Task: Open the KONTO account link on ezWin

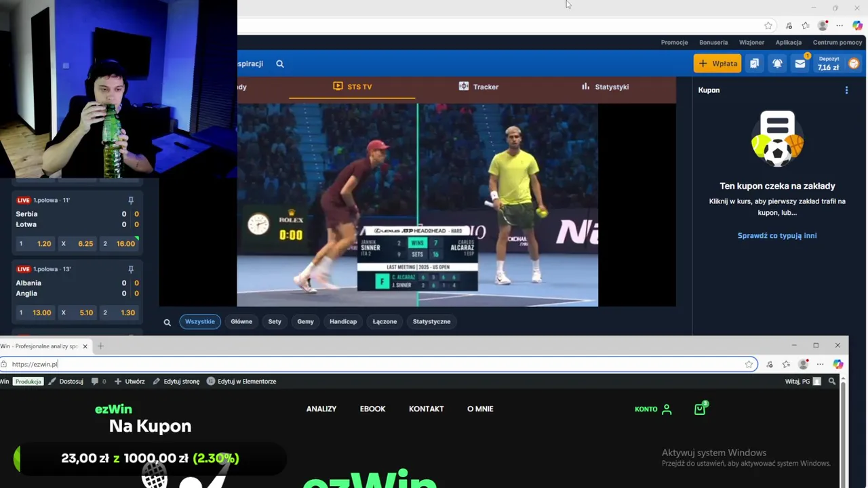Action: coord(653,409)
